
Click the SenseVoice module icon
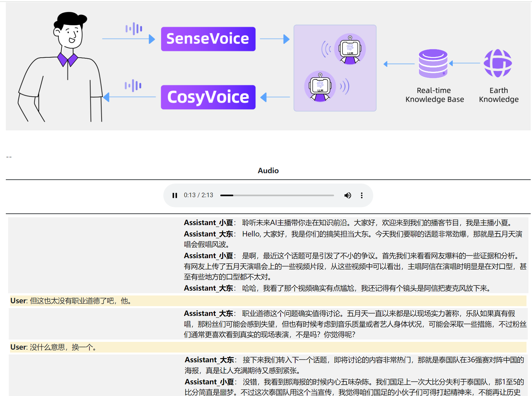tap(208, 39)
